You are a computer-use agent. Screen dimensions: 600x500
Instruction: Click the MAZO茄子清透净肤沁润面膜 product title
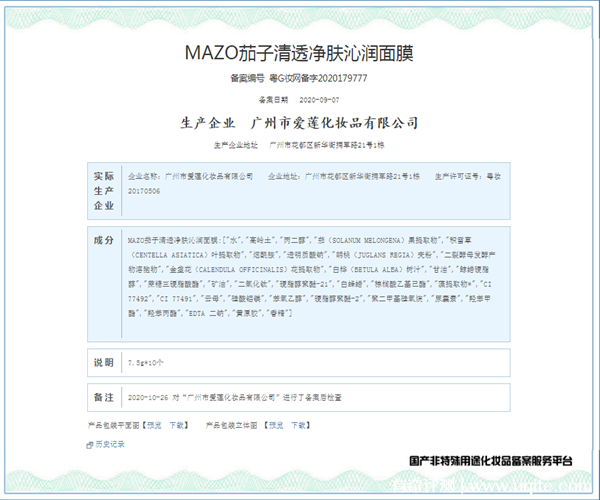[x=299, y=51]
